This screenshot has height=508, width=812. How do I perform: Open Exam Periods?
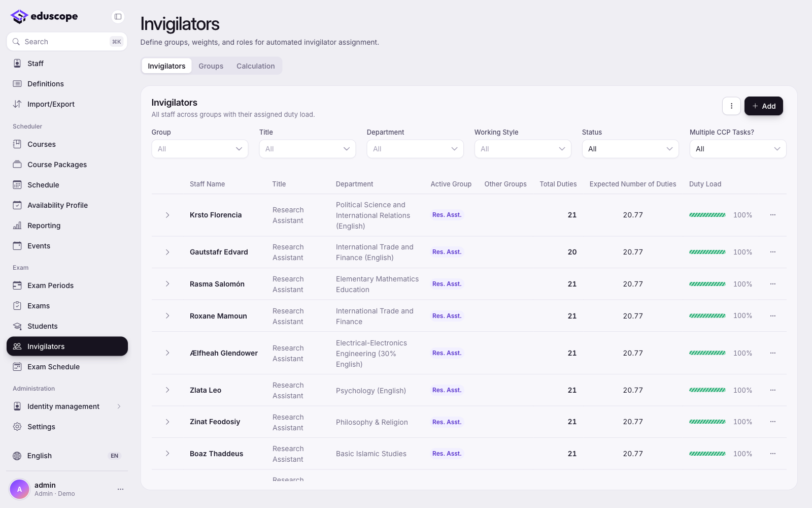tap(67, 285)
